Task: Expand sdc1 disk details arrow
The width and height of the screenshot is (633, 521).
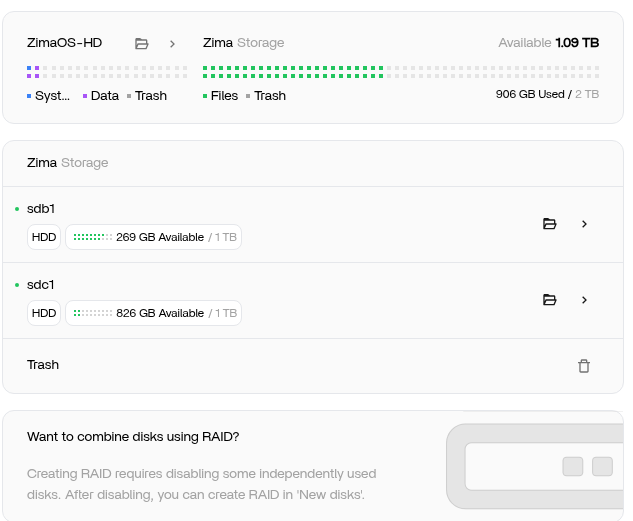Action: 584,300
